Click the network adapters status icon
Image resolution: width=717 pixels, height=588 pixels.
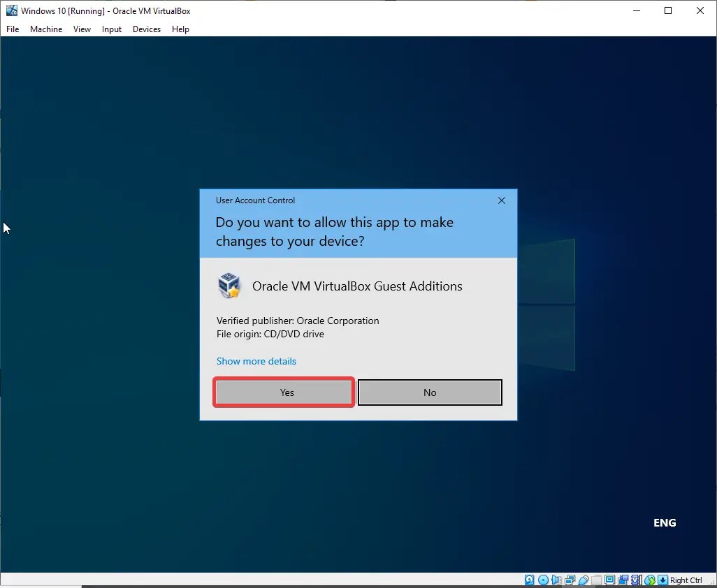570,580
